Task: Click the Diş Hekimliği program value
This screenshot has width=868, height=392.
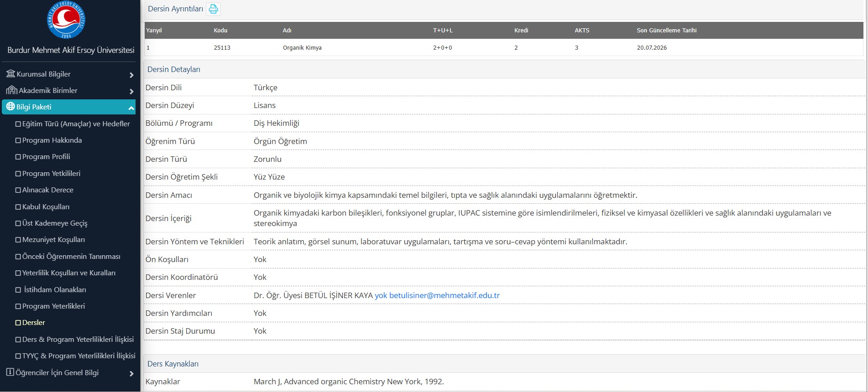Action: 277,123
